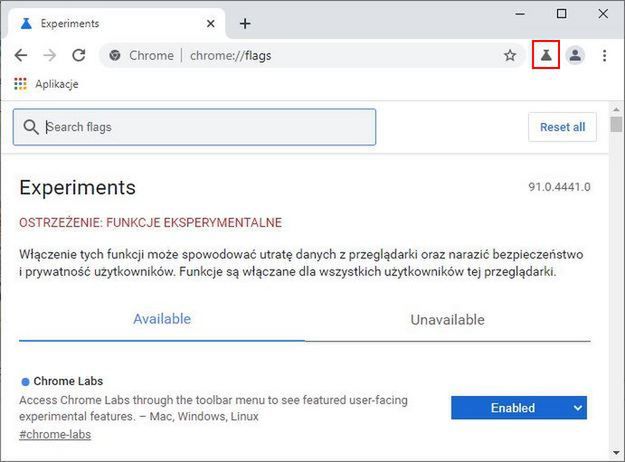Viewport: 625px width, 462px height.
Task: Open the user profile avatar menu
Action: tap(575, 55)
